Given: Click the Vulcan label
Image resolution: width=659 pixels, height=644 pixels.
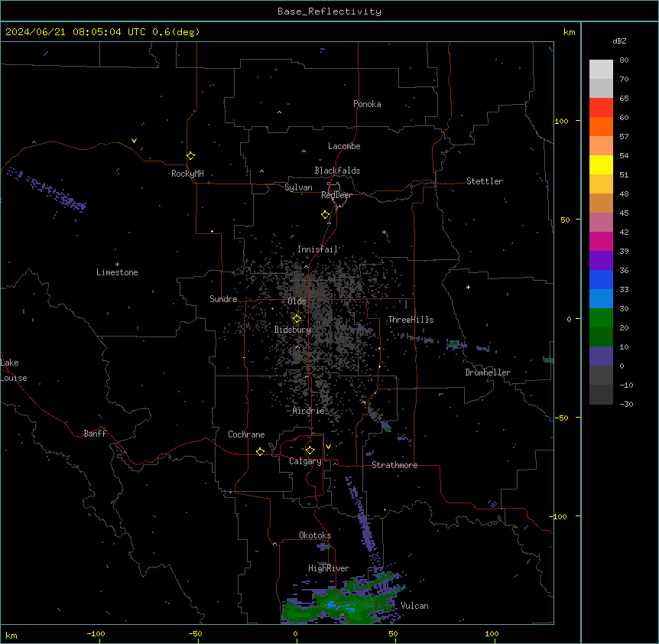Looking at the screenshot, I should (414, 606).
